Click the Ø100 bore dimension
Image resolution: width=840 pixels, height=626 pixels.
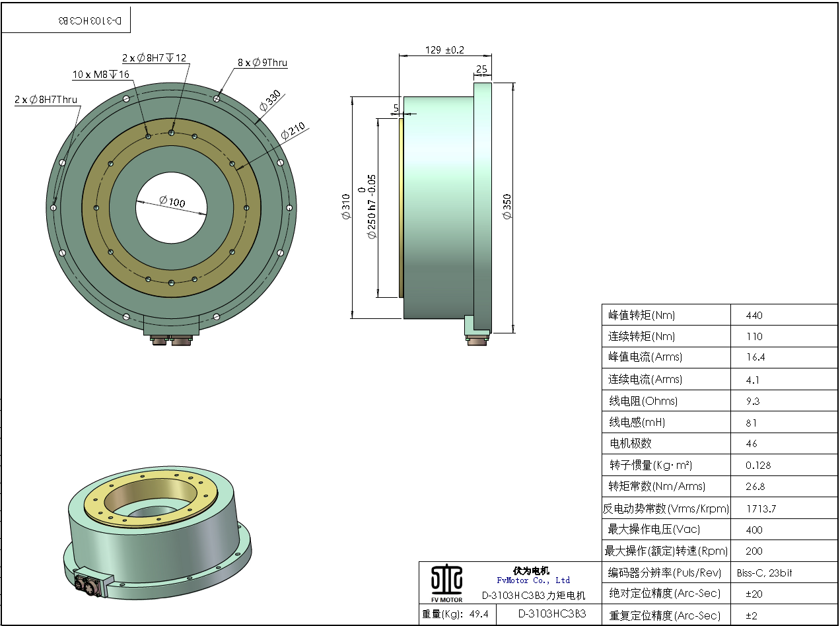coord(172,201)
